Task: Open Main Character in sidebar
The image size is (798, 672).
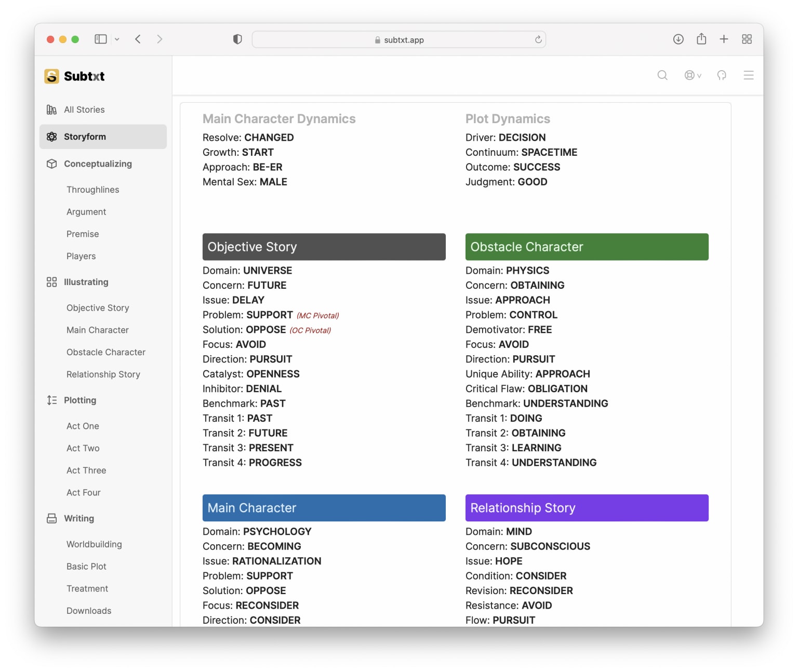Action: 98,330
